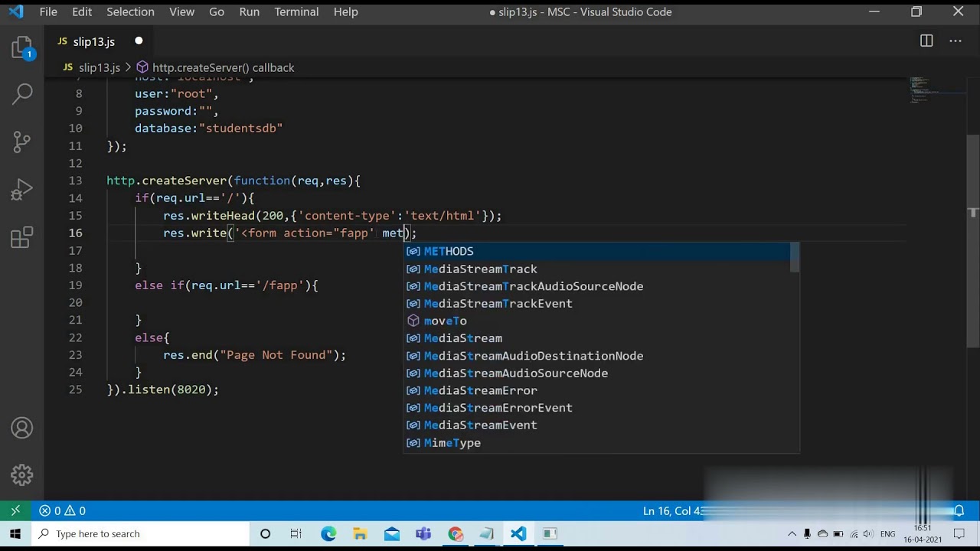The image size is (980, 551).
Task: Click line number 13 in gutter
Action: pos(75,181)
